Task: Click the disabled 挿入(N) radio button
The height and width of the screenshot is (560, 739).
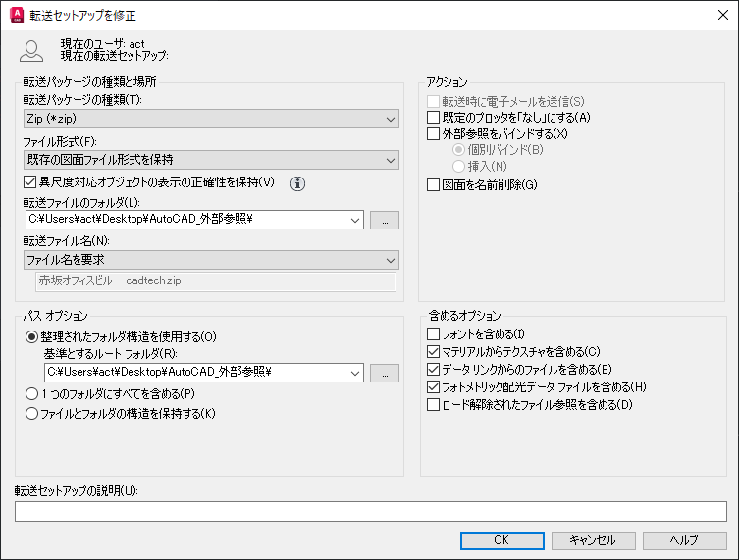Action: point(458,166)
